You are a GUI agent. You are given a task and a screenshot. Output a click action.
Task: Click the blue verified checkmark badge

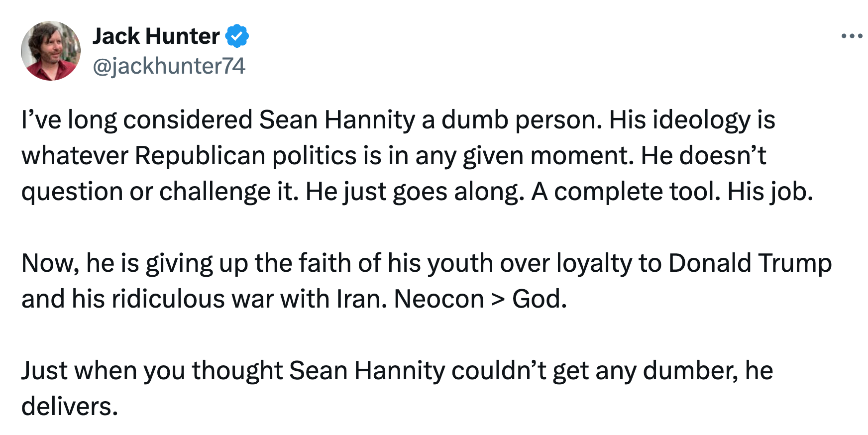(237, 36)
